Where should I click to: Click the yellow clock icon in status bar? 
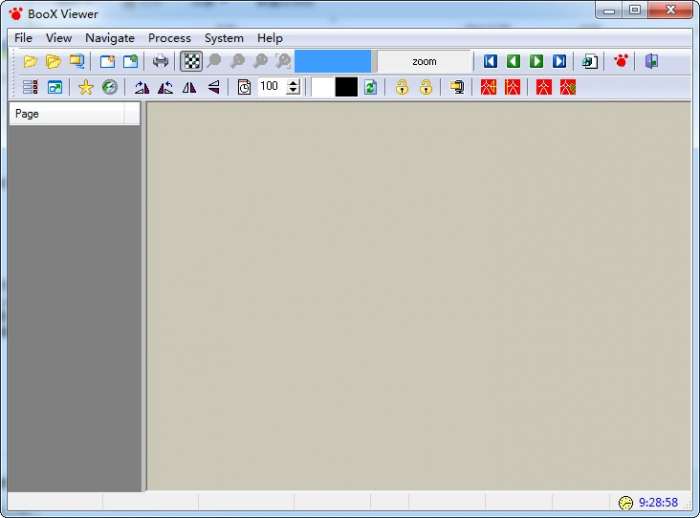625,502
